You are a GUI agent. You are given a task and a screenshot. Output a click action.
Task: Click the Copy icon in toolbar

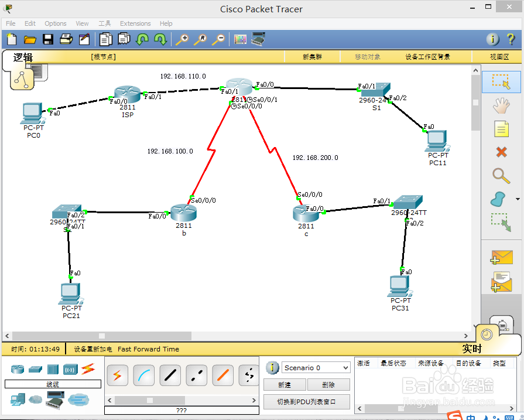click(105, 39)
